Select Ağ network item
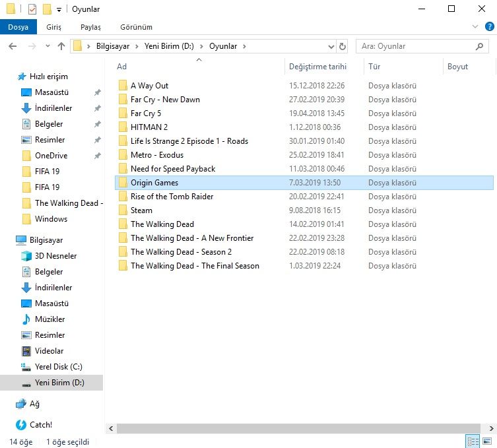The height and width of the screenshot is (448, 497). [34, 404]
